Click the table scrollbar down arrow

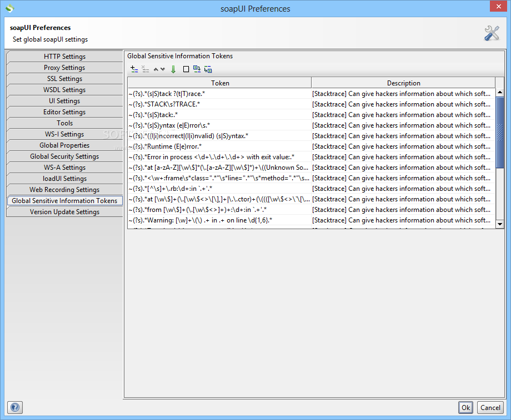(499, 224)
